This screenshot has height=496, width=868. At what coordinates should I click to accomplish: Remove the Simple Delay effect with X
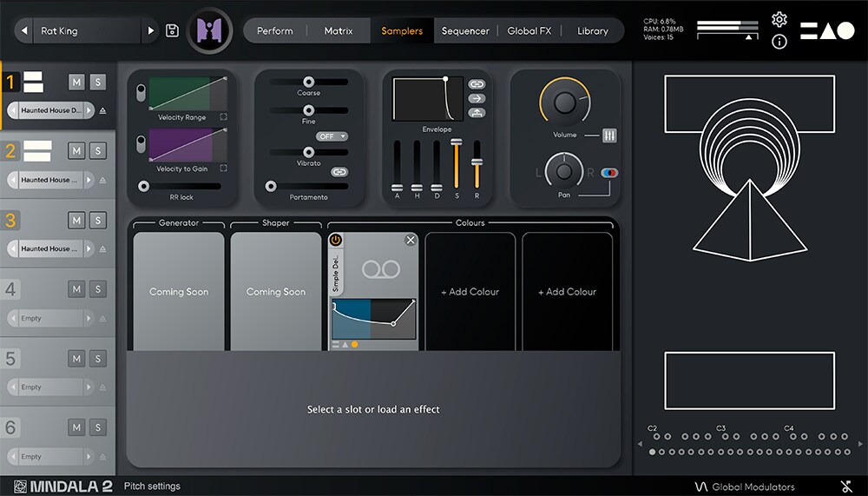pyautogui.click(x=411, y=240)
